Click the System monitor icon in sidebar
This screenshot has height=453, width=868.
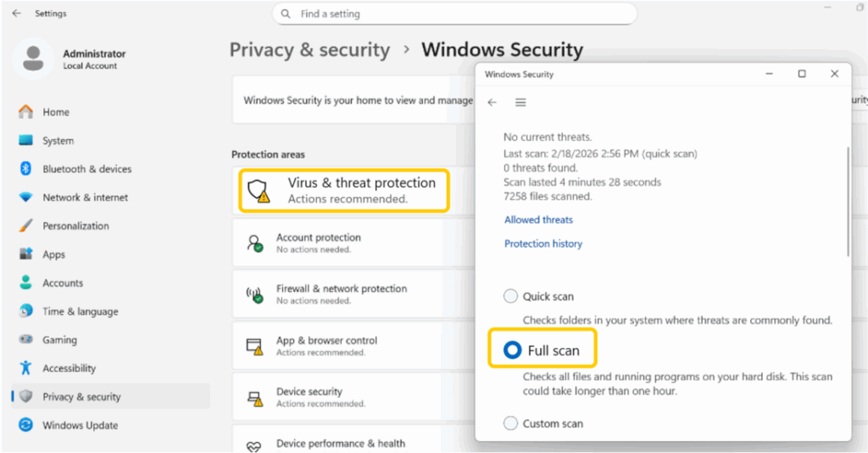tap(25, 140)
